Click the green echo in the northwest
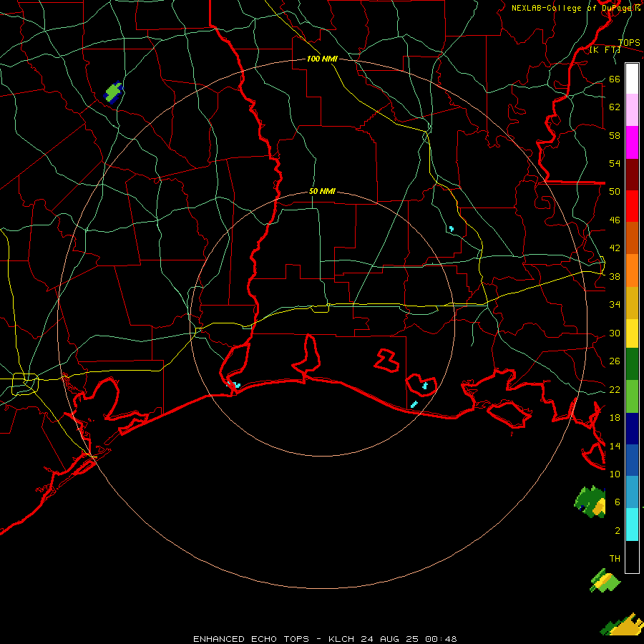644x644 pixels. point(113,92)
